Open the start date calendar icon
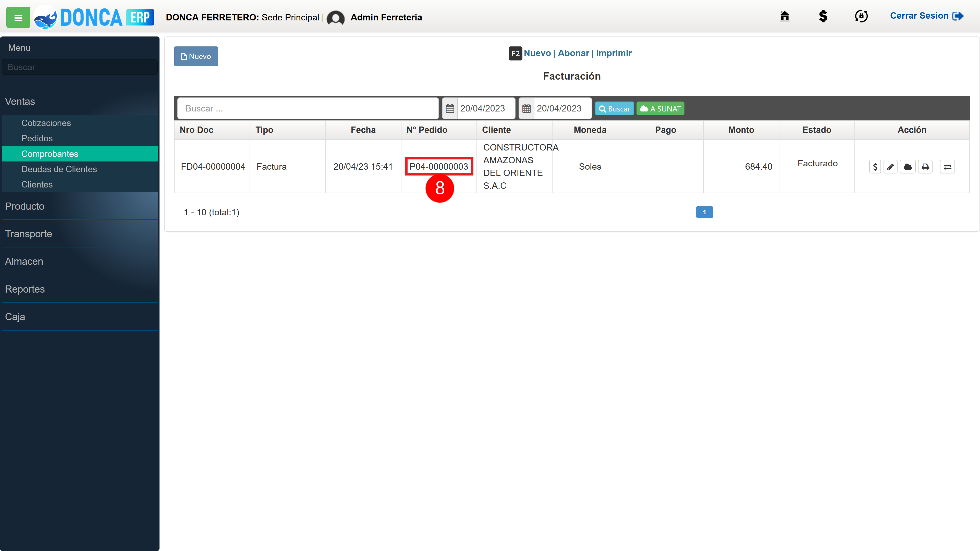 tap(450, 108)
